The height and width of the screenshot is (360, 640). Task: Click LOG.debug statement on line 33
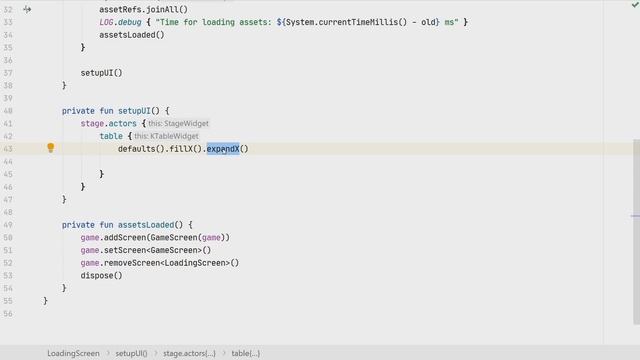(283, 22)
